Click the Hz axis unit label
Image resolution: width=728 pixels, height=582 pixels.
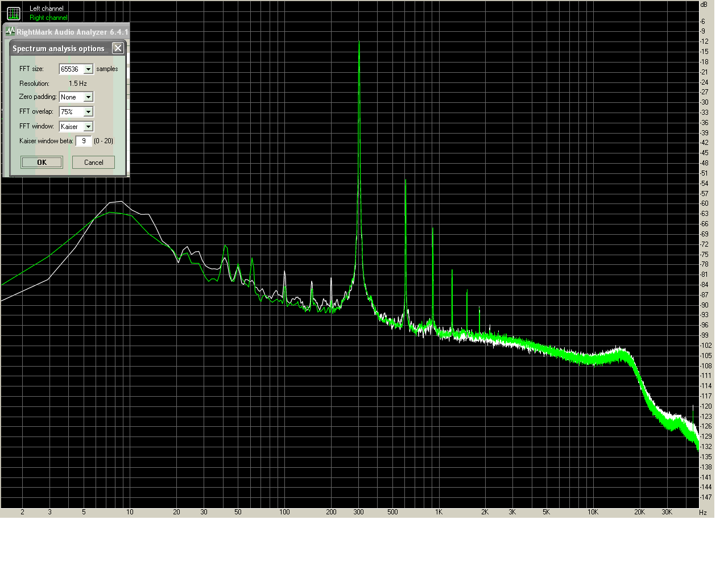pos(703,513)
